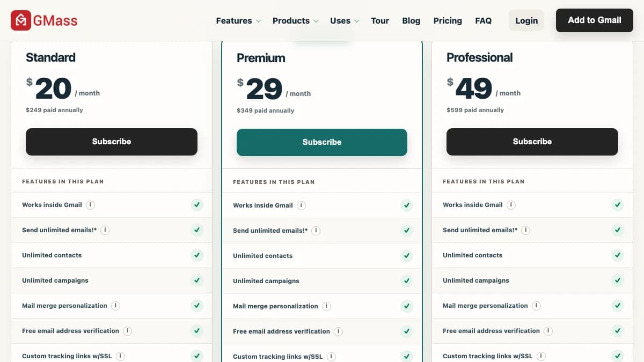Open info icon for Professional Mail merge personalization
644x362 pixels.
pos(536,306)
